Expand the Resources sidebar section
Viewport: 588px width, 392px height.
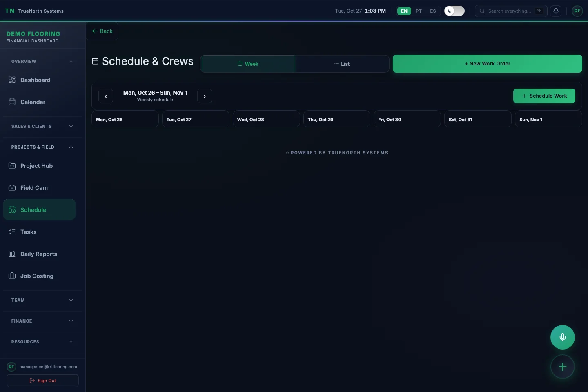click(x=42, y=342)
